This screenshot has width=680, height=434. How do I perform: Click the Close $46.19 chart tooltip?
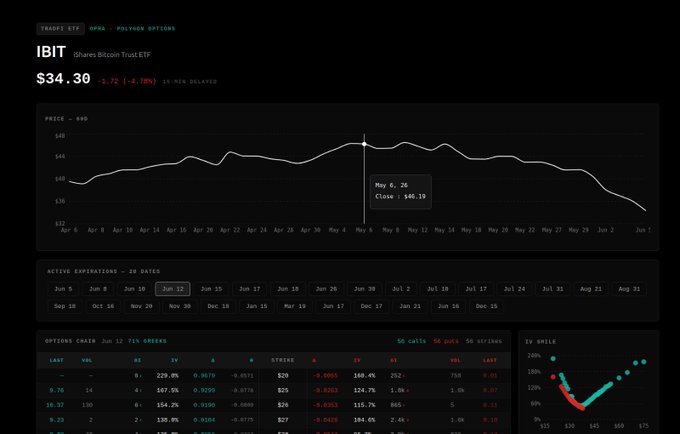click(400, 192)
